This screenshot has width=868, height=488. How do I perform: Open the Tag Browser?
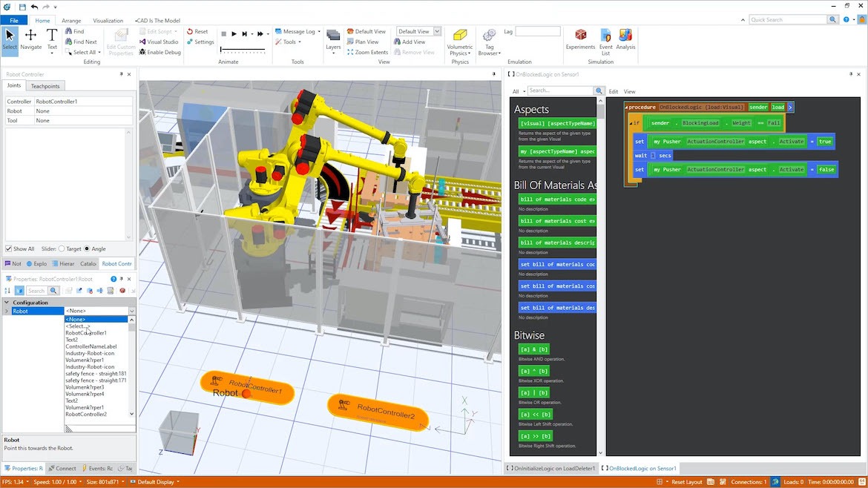pos(489,42)
